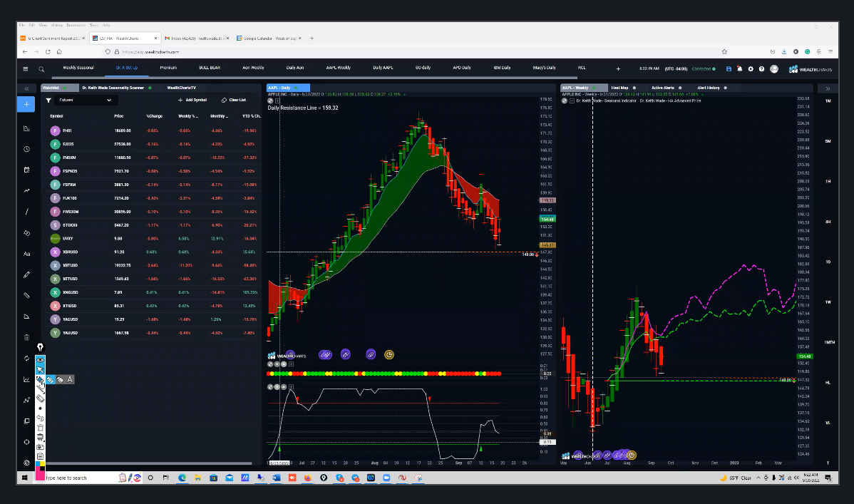854x504 pixels.
Task: Open the user profile avatar
Action: coord(774,68)
